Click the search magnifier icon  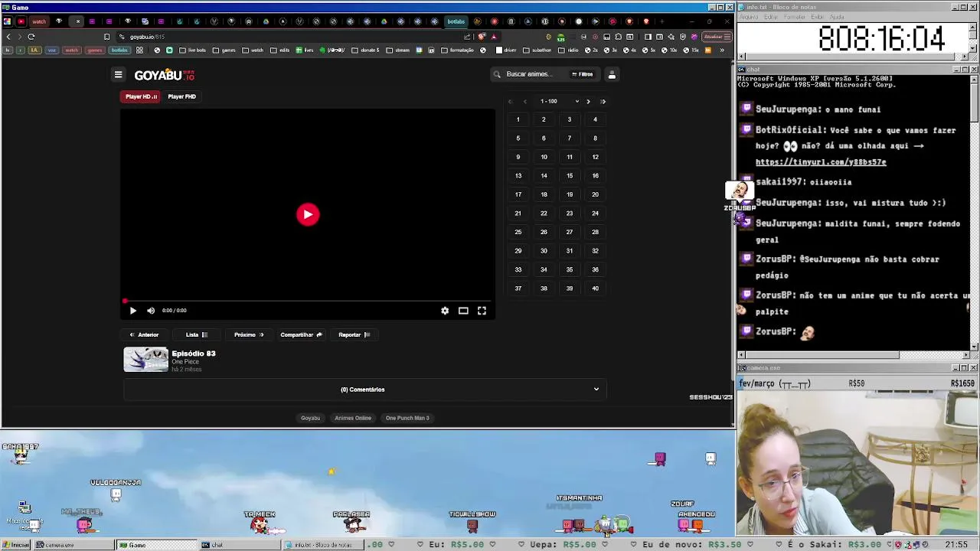tap(497, 74)
